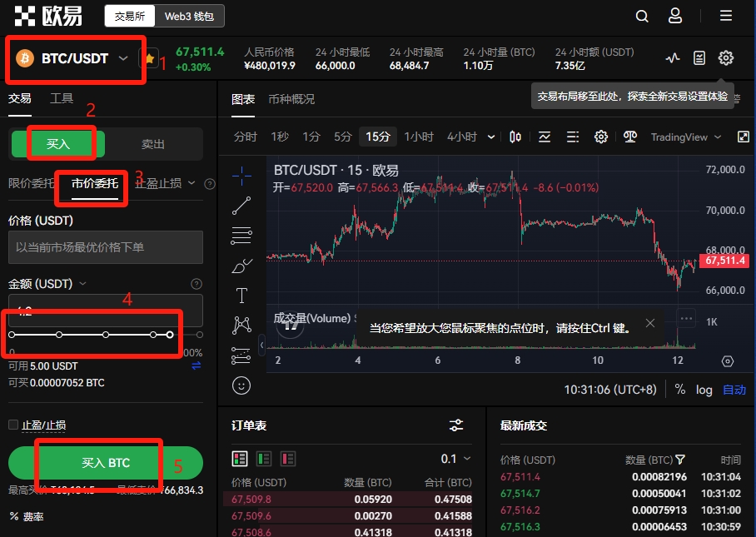
Task: Select the 卖出 sell toggle
Action: click(x=153, y=144)
